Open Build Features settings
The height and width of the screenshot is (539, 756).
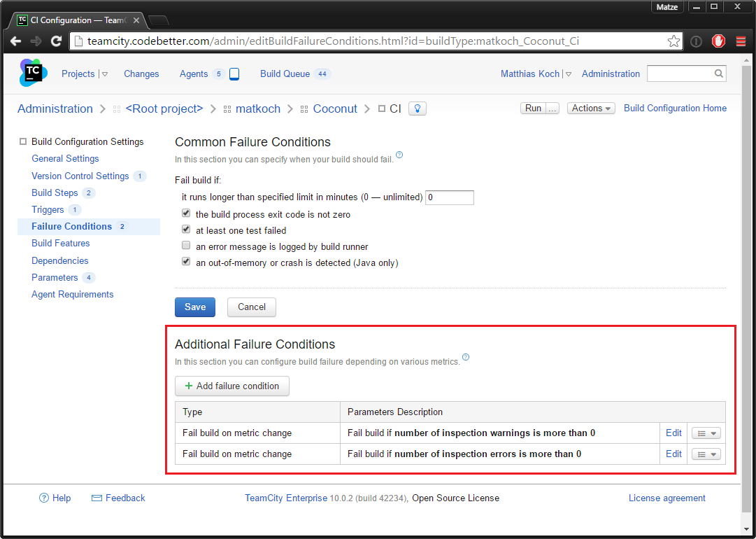(x=60, y=243)
